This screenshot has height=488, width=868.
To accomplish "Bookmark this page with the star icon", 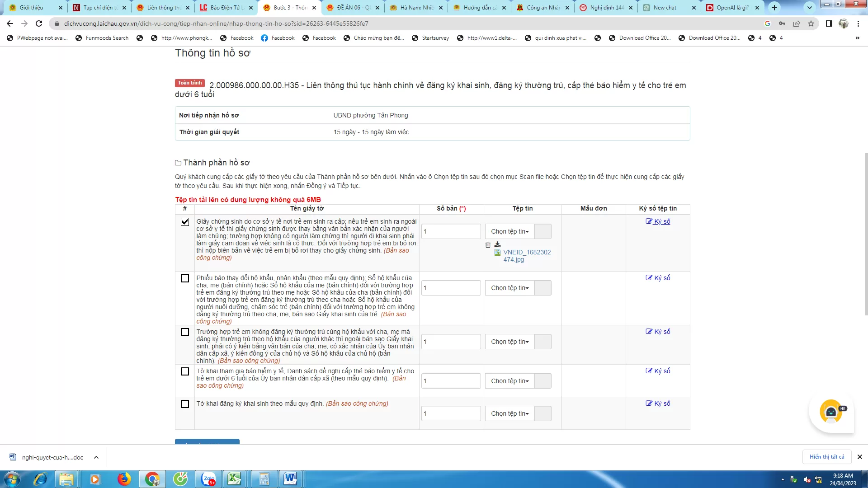I will [811, 23].
